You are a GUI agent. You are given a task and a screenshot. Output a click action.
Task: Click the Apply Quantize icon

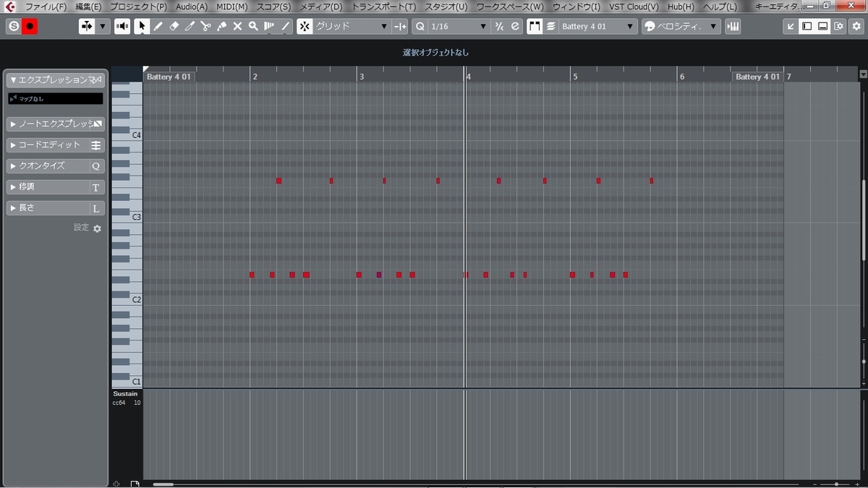tap(499, 26)
